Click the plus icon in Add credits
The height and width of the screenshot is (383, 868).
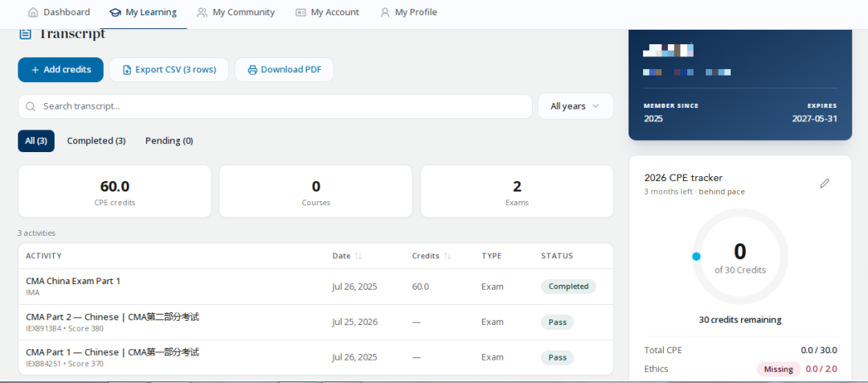[35, 70]
